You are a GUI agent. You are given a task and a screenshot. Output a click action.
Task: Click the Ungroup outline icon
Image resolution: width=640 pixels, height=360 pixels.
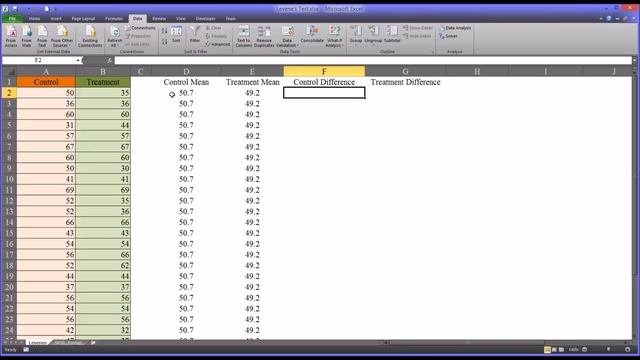[x=373, y=35]
